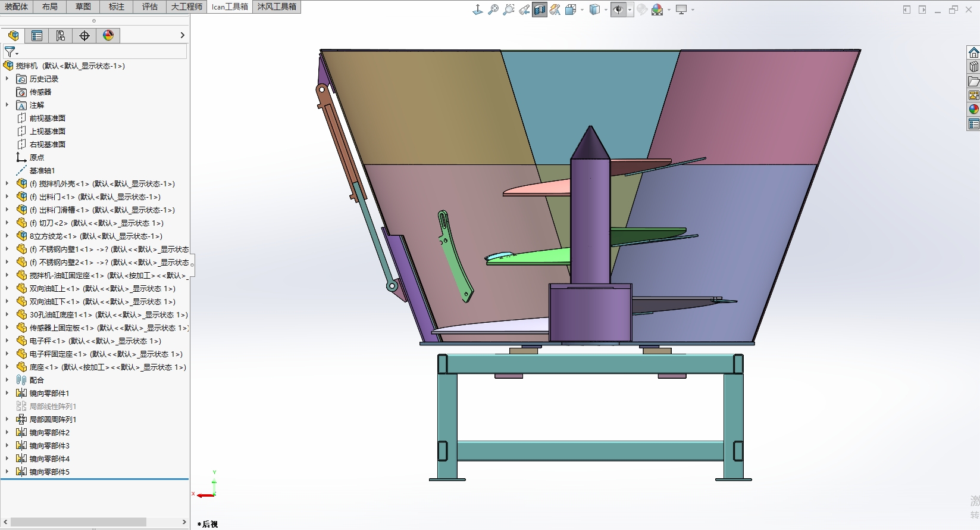
Task: Select the 8立方绞龙<1> component
Action: 96,236
